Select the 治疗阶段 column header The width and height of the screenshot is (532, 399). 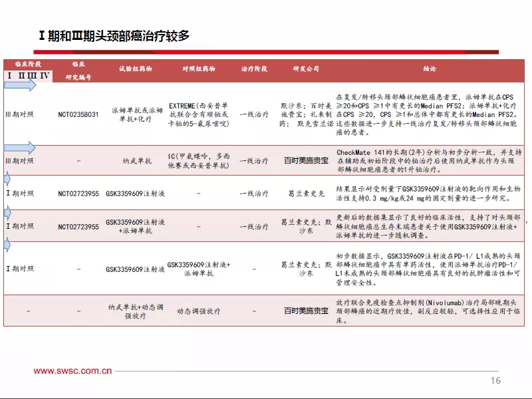click(x=254, y=69)
